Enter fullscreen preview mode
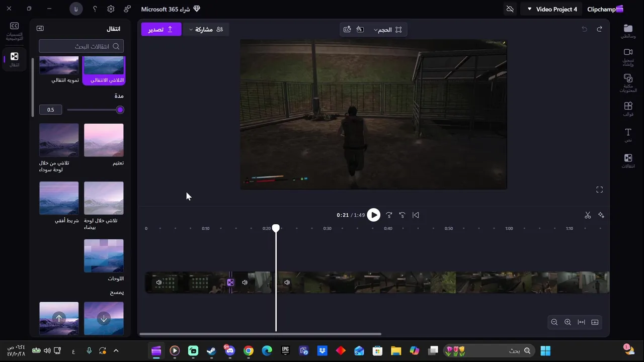 pos(599,190)
